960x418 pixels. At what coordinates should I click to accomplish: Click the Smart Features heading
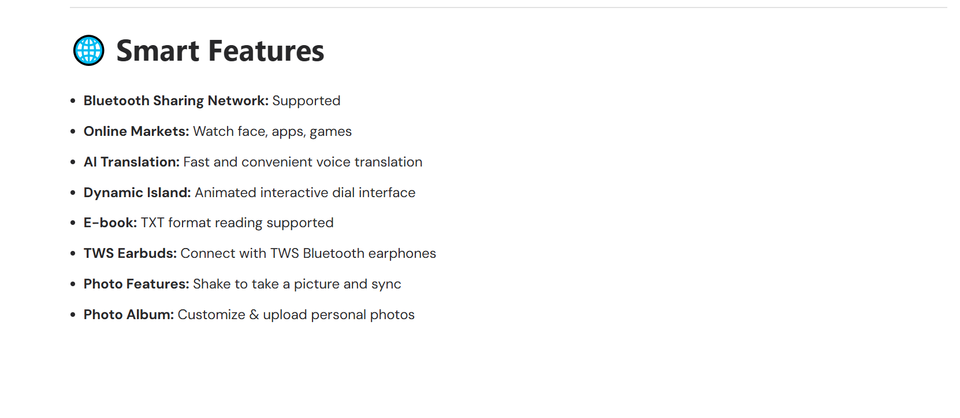pyautogui.click(x=220, y=51)
